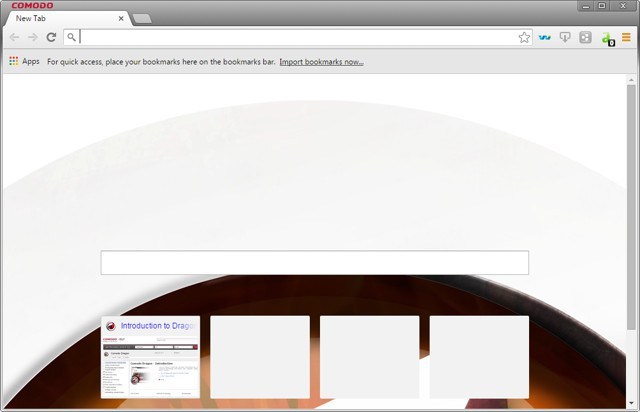Go back using the back arrow
Image resolution: width=640 pixels, height=412 pixels.
(14, 38)
